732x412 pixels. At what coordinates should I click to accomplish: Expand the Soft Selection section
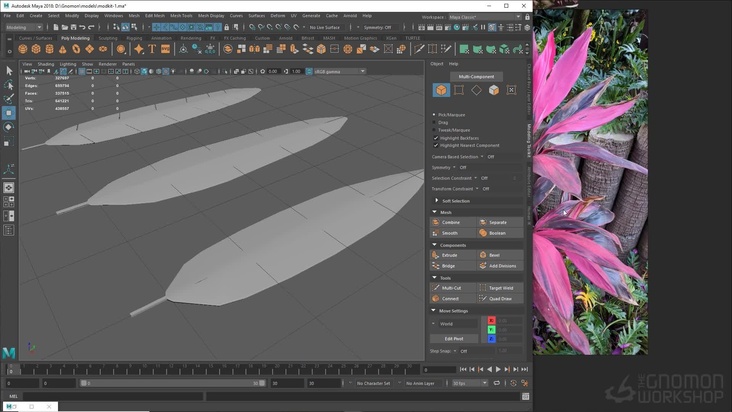click(x=436, y=200)
